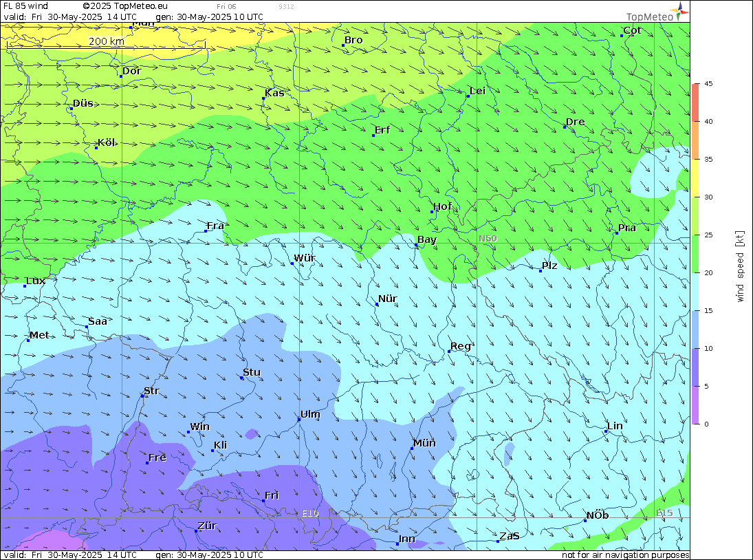Click the Fri city label

click(272, 495)
